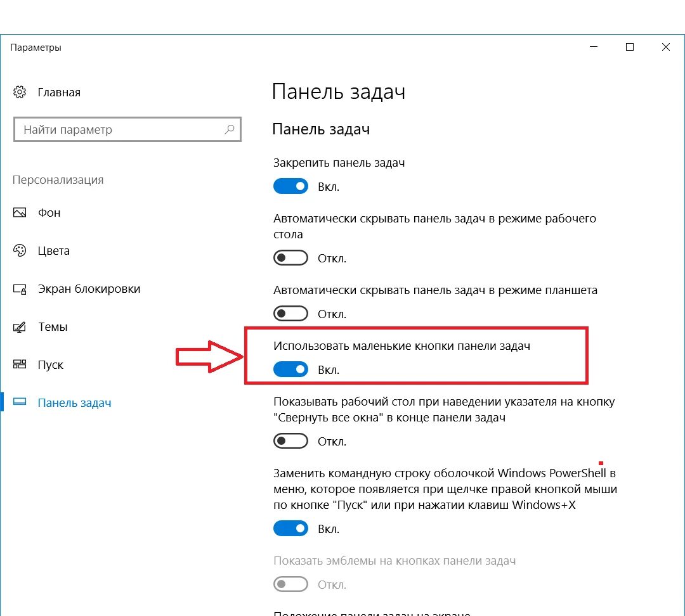Viewport: 685px width, 616px height.
Task: Click the Home gear icon
Action: tap(20, 93)
